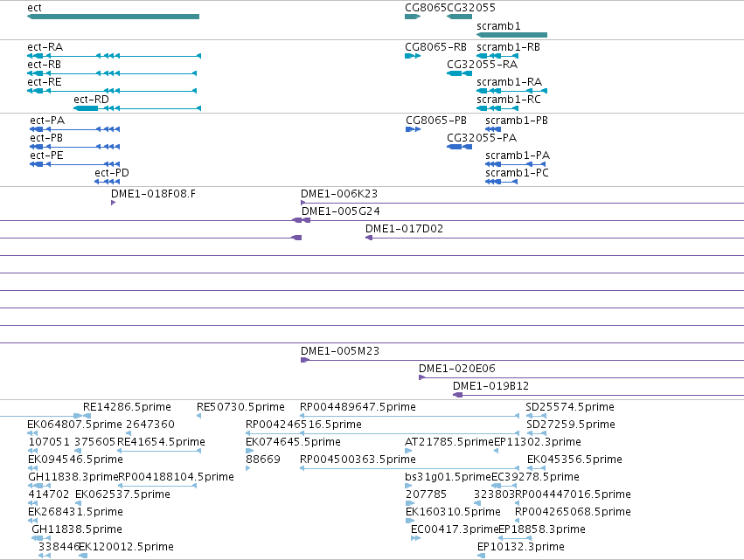
Task: Select the 107051 feature label
Action: click(x=49, y=442)
